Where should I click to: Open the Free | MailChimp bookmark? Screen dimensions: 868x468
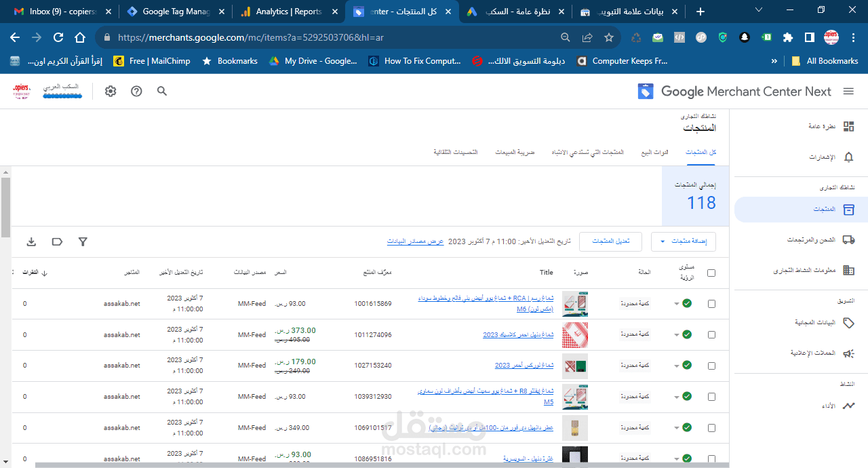click(x=152, y=61)
